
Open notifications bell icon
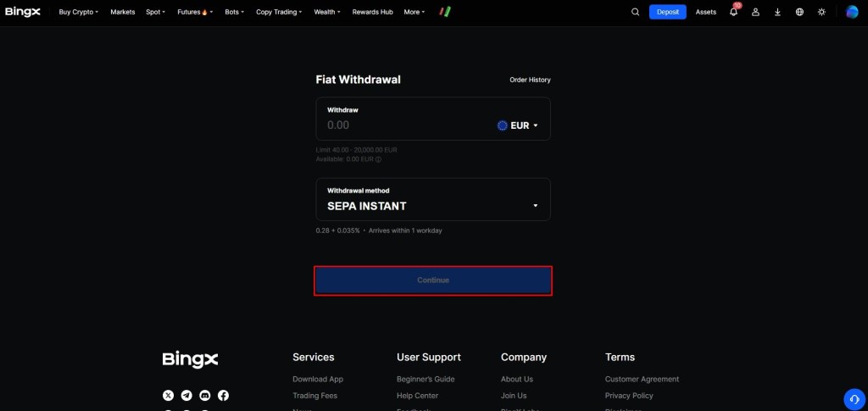(733, 12)
